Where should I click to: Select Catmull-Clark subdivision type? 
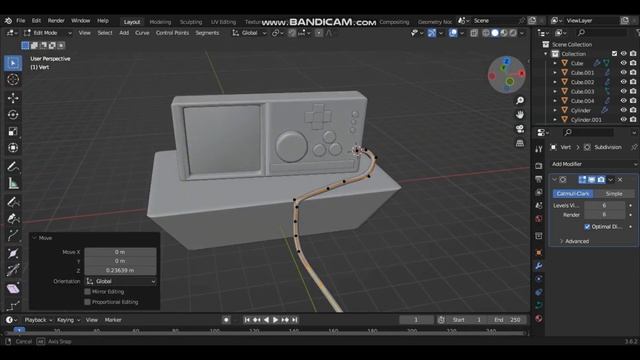tap(573, 194)
